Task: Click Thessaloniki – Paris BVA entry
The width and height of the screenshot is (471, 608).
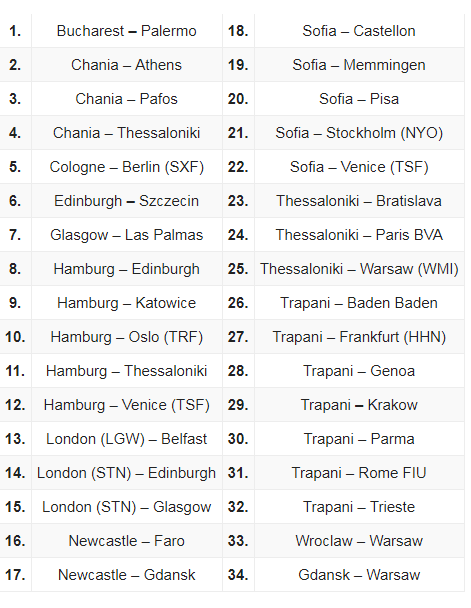Action: click(x=359, y=235)
